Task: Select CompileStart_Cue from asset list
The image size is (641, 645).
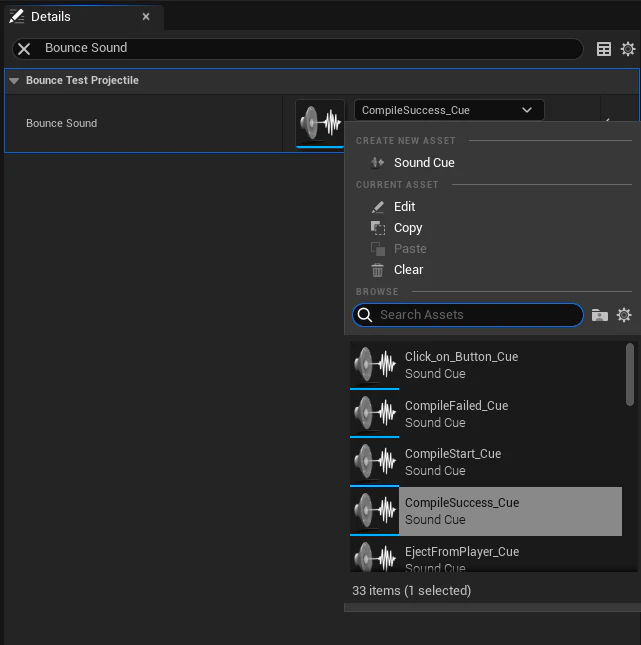Action: [x=486, y=462]
